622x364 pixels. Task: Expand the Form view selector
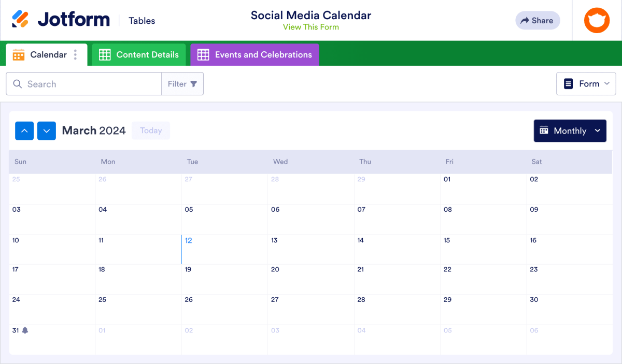coord(586,83)
